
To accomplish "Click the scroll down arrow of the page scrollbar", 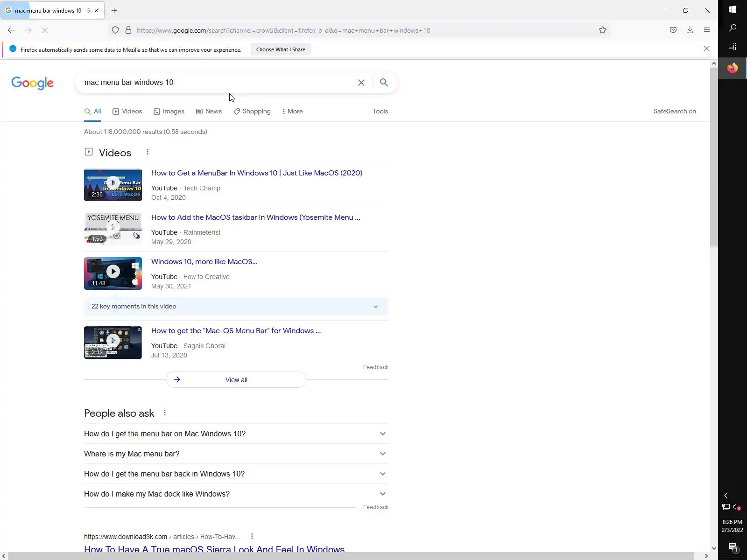I will click(714, 548).
